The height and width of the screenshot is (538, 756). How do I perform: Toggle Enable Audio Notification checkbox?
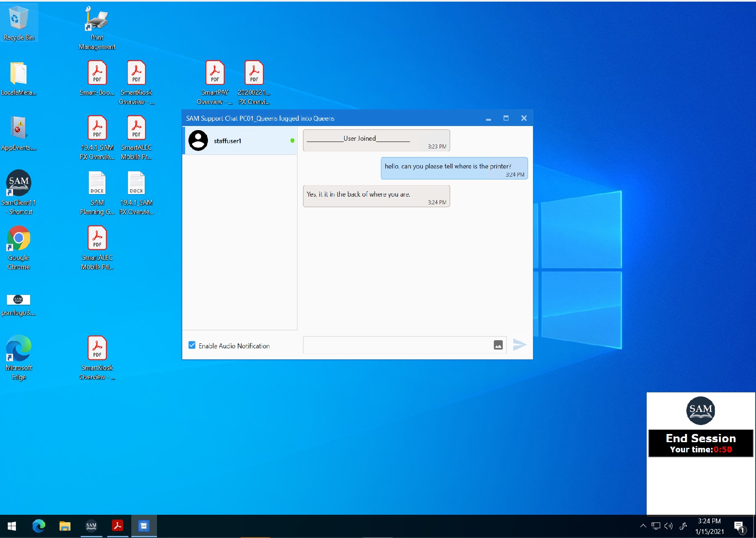[192, 345]
